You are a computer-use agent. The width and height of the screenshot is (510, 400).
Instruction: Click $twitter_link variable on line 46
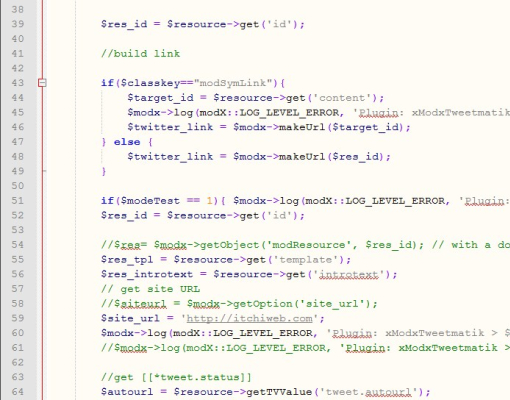170,127
